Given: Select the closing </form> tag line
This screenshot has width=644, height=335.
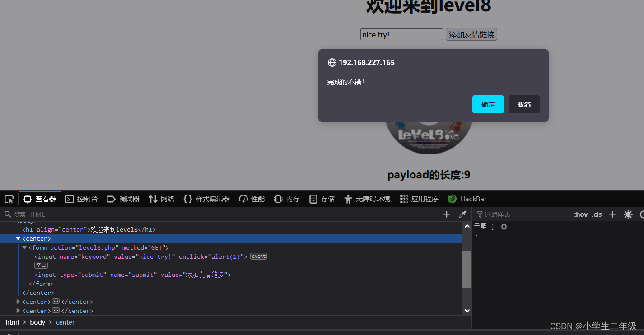Looking at the screenshot, I should (231, 284).
